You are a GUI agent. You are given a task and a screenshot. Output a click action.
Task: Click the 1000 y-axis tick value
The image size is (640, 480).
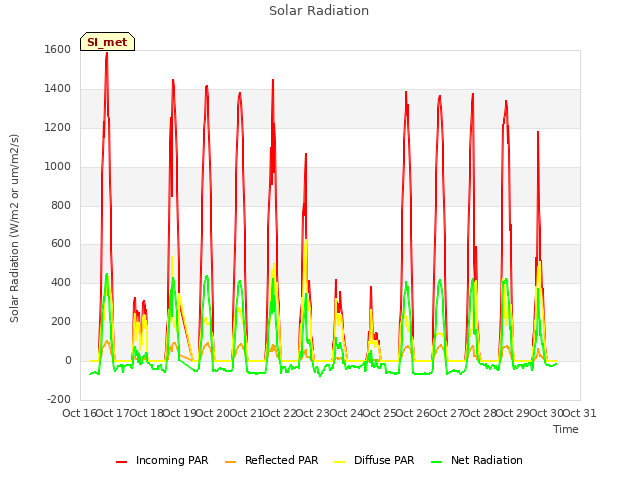point(58,167)
